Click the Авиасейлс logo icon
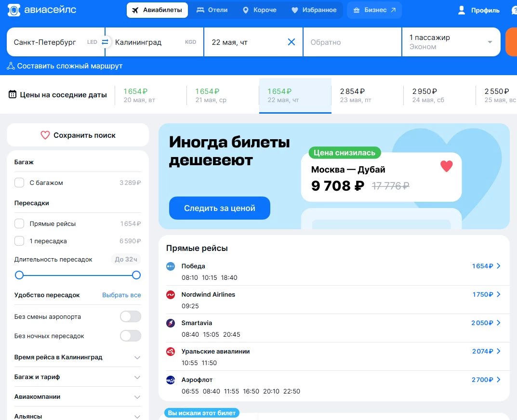 (13, 10)
